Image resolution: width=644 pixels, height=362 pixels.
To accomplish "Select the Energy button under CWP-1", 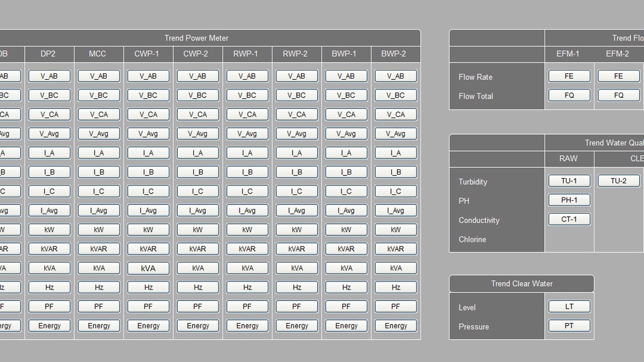I will click(148, 326).
